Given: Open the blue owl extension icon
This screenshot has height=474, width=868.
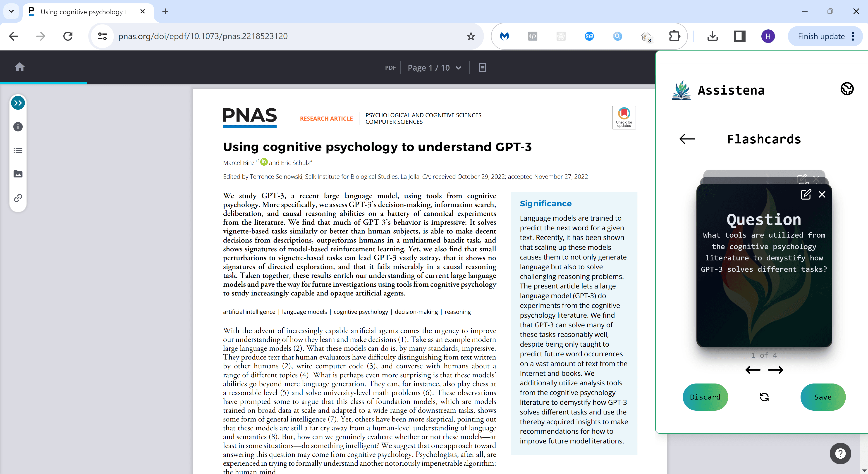Looking at the screenshot, I should (589, 36).
